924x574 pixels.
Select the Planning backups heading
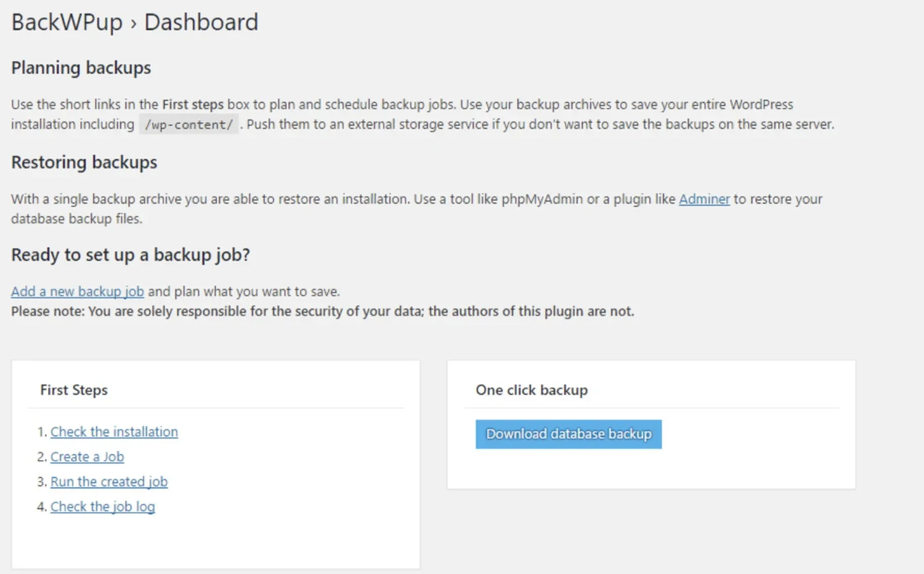[x=81, y=68]
